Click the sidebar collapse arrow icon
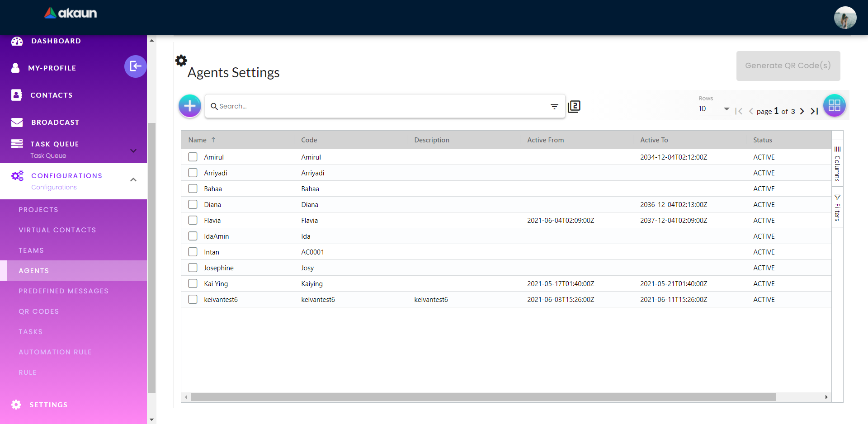The width and height of the screenshot is (868, 424). tap(135, 66)
